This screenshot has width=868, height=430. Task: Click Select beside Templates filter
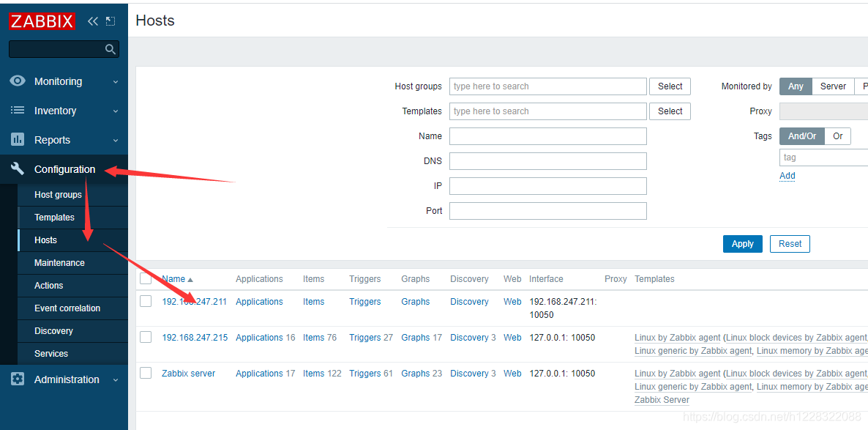point(670,111)
